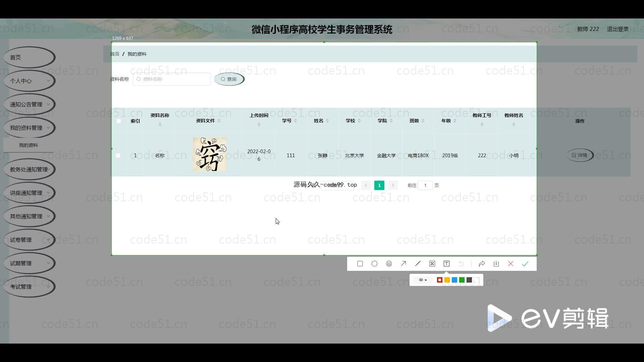
Task: Sort by 学号 column
Action: pyautogui.click(x=295, y=121)
